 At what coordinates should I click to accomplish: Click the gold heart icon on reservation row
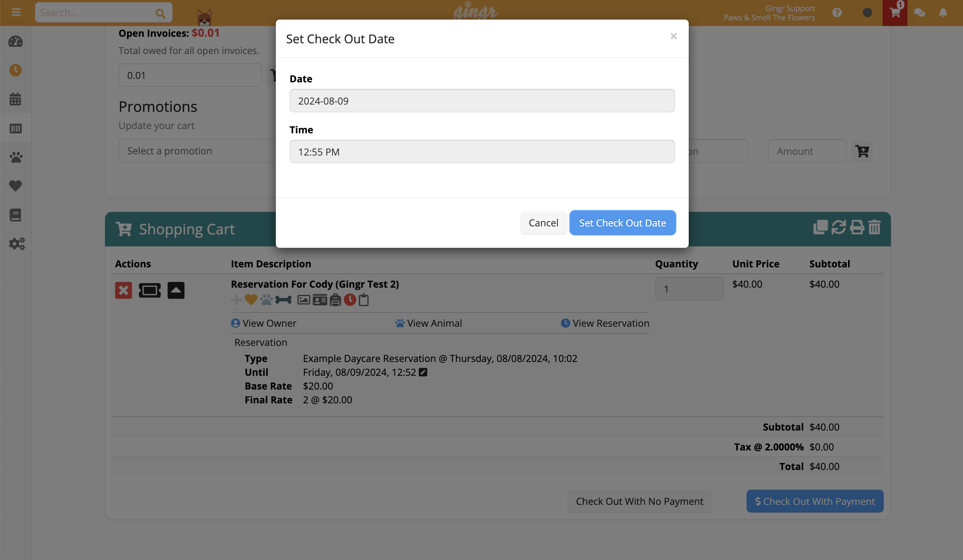(251, 300)
